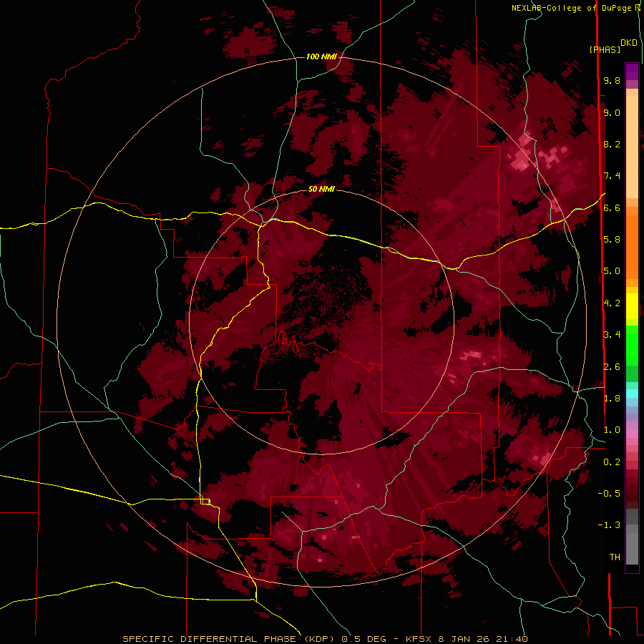
Task: Click the 100 NMI range ring label
Action: pos(321,57)
